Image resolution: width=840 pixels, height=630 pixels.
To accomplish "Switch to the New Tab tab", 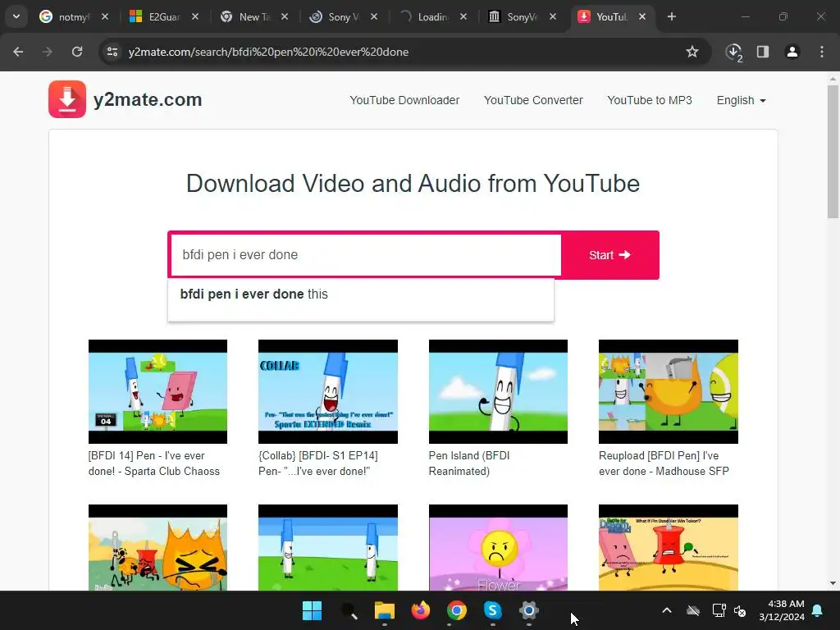I will [246, 16].
